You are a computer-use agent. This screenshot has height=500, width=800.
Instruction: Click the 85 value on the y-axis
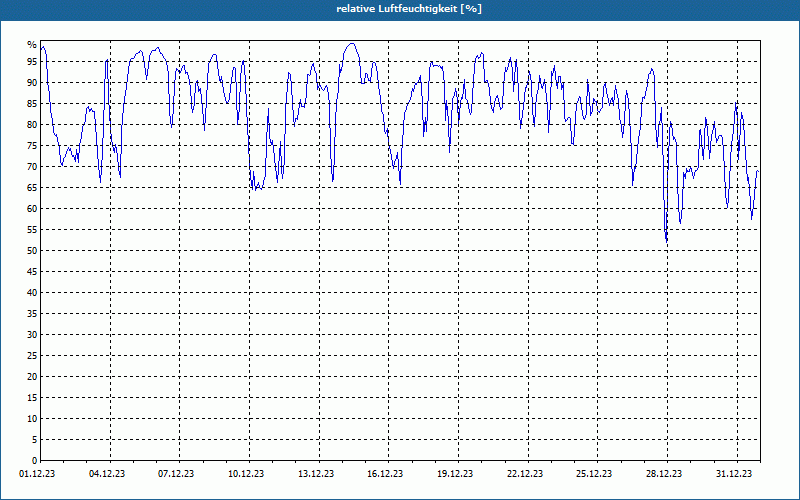tap(32, 104)
